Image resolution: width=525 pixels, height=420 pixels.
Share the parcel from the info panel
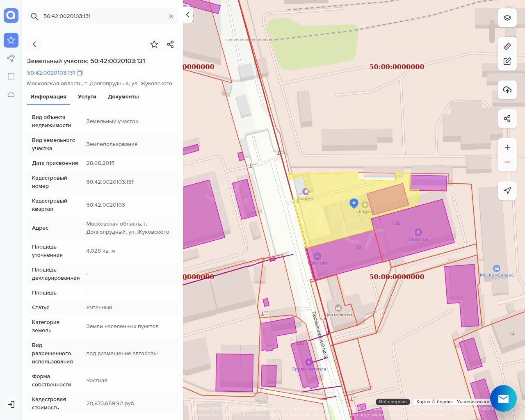[x=171, y=44]
